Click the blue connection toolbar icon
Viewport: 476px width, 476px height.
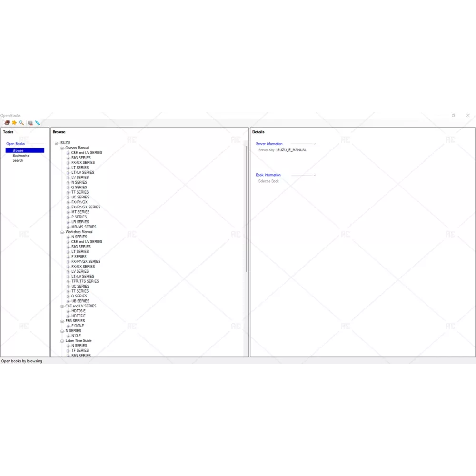click(x=38, y=123)
